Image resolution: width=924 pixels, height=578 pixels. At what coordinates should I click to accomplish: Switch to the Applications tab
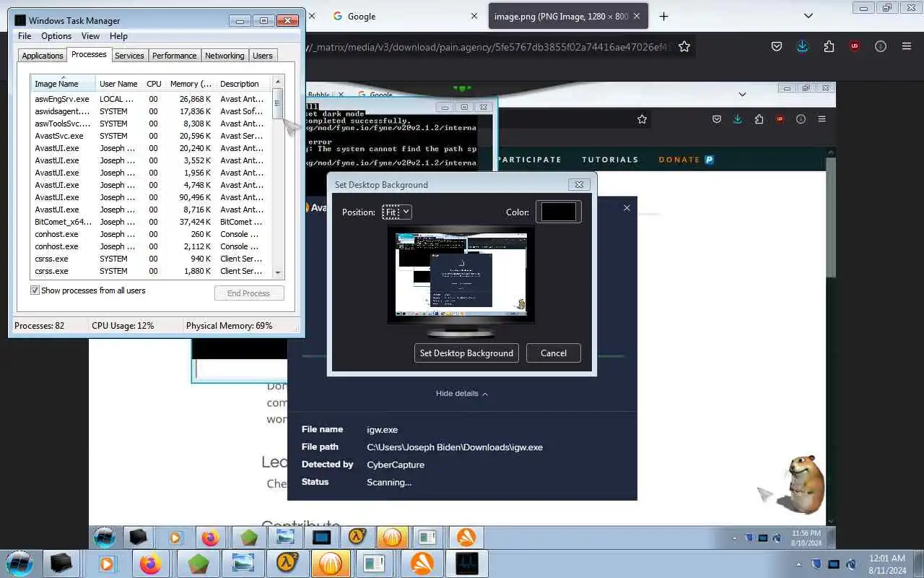[43, 56]
